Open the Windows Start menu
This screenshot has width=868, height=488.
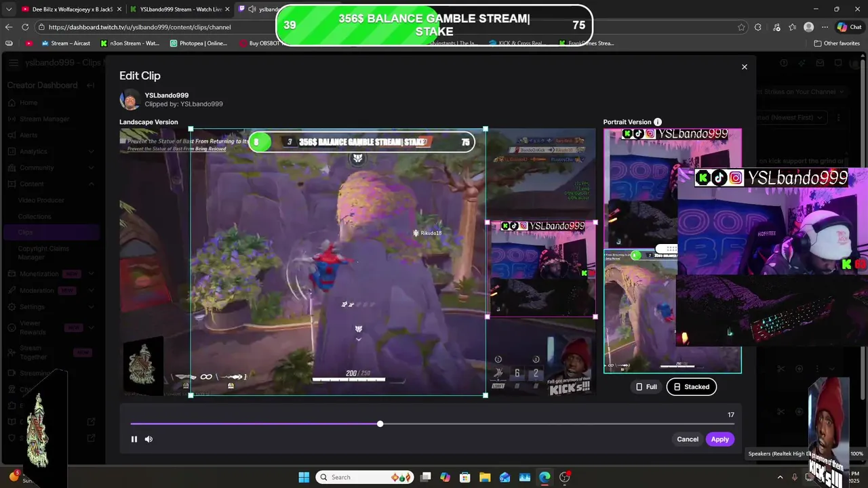tap(304, 477)
